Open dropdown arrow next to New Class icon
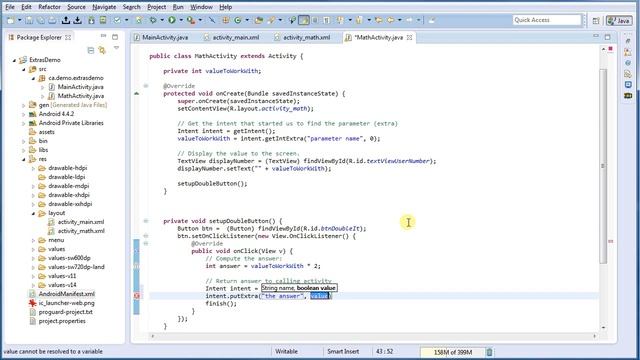 (x=247, y=20)
